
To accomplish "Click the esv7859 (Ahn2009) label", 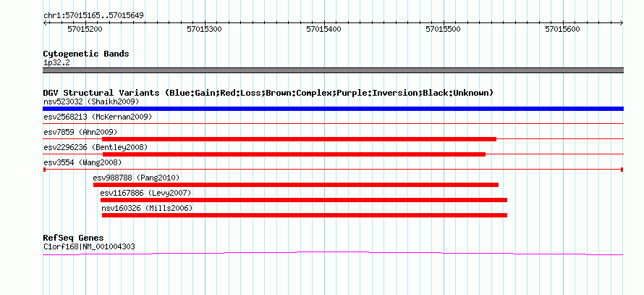I will point(80,132).
